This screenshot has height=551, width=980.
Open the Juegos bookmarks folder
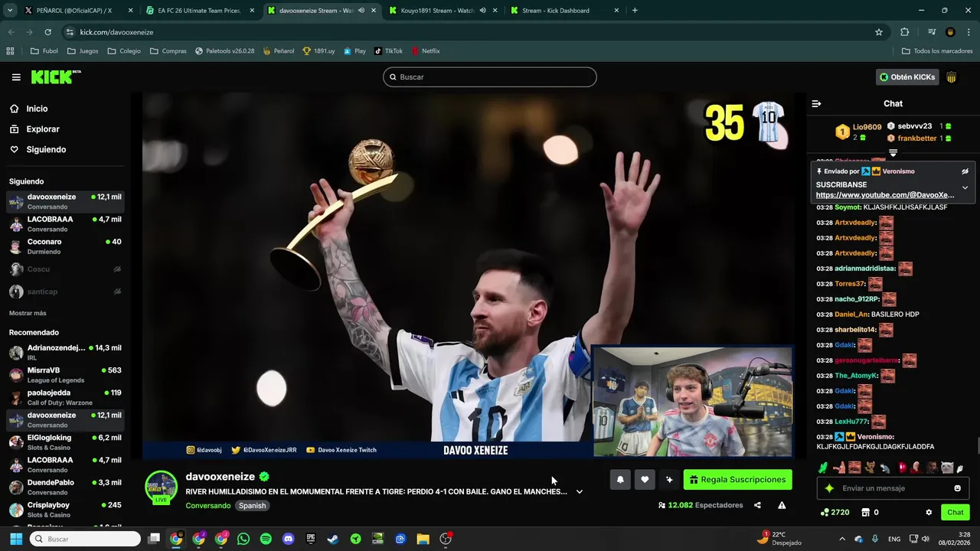pyautogui.click(x=83, y=51)
